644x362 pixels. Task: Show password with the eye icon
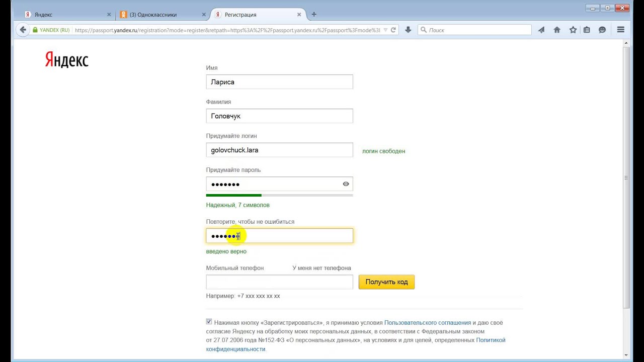[346, 184]
